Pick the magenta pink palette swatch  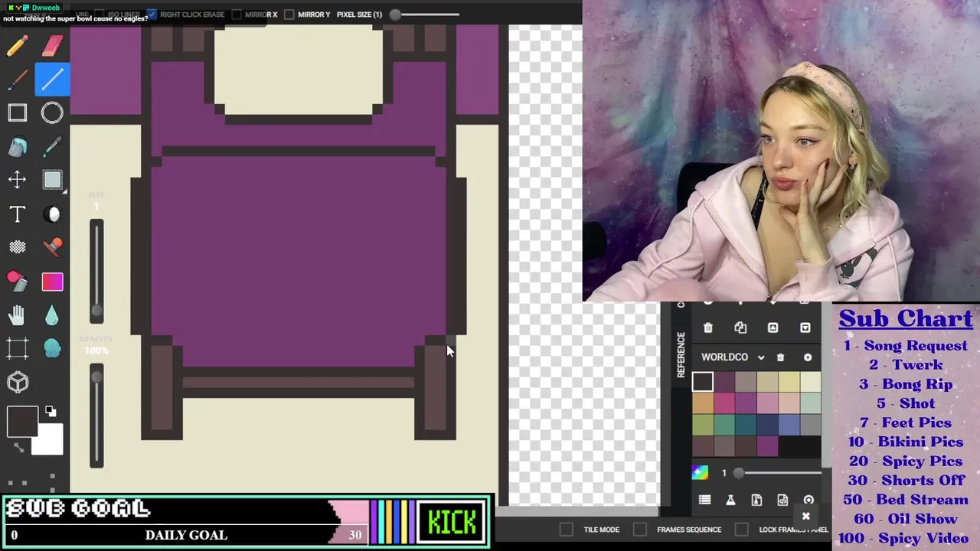724,403
